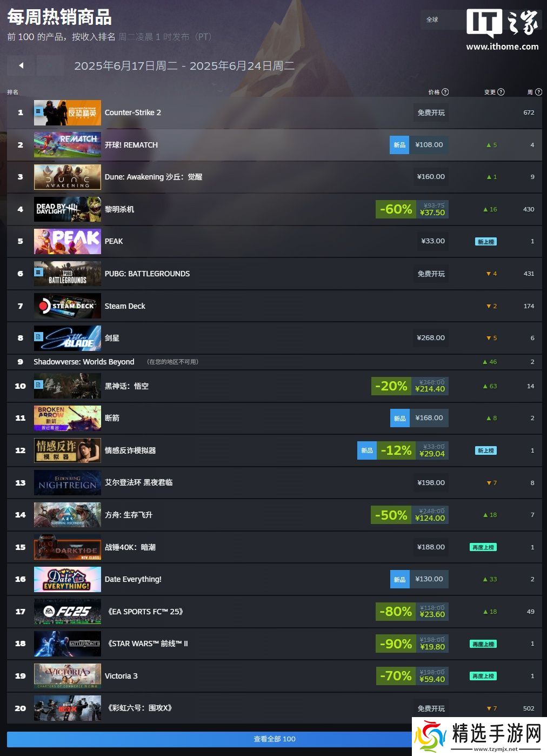Select the Steam Deck logo image
This screenshot has height=756, width=547.
click(68, 306)
